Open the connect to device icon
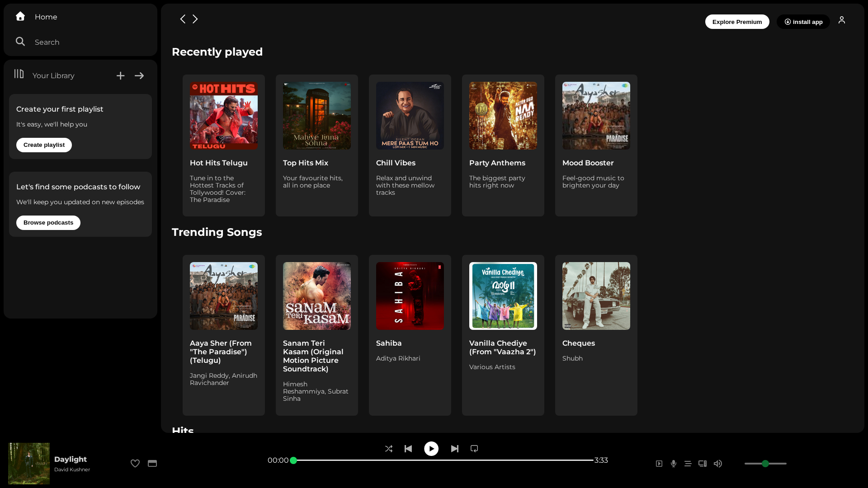The width and height of the screenshot is (868, 488). tap(703, 464)
